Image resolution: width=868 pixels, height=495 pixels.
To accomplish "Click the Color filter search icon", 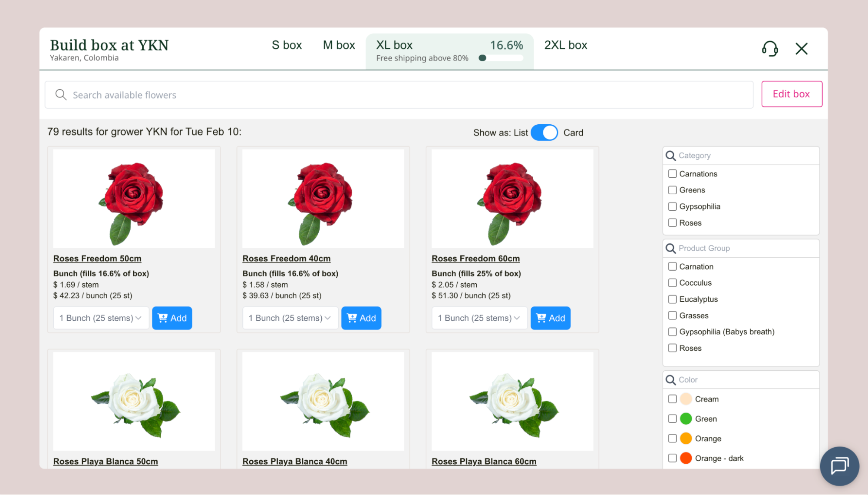I will pyautogui.click(x=670, y=379).
